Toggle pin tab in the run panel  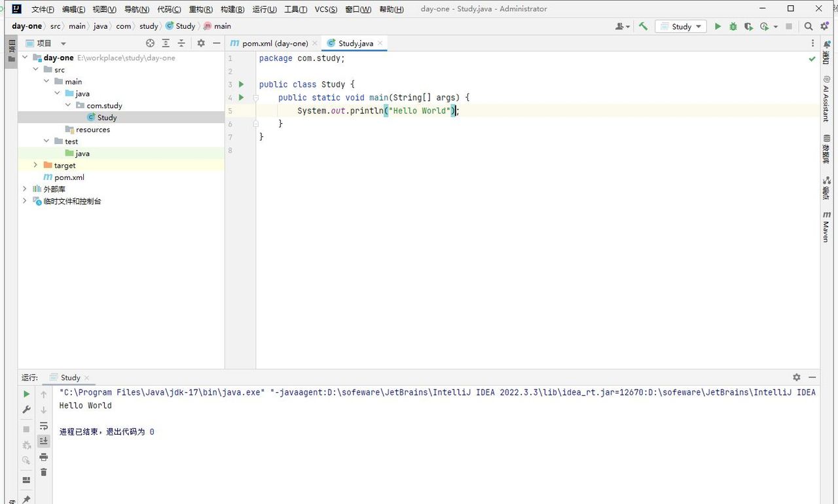[x=26, y=499]
